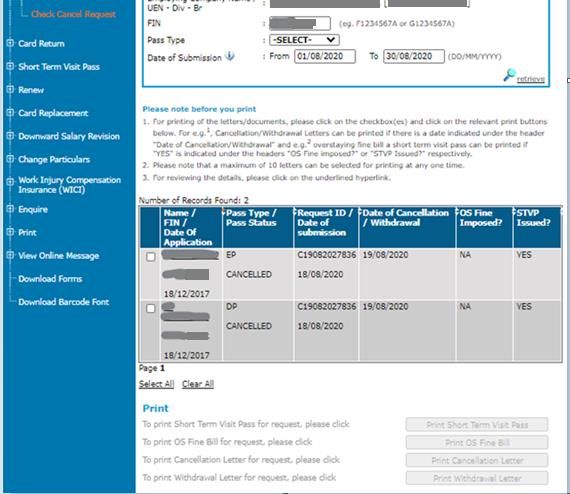The image size is (570, 494).
Task: Expand the Card Return tree node
Action: coord(10,43)
